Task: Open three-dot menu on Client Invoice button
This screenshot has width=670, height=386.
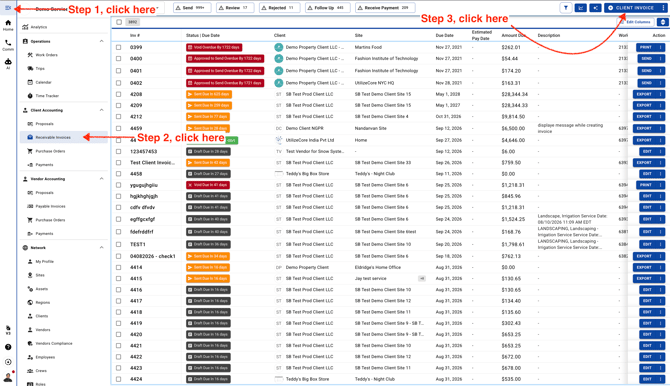Action: click(x=663, y=8)
